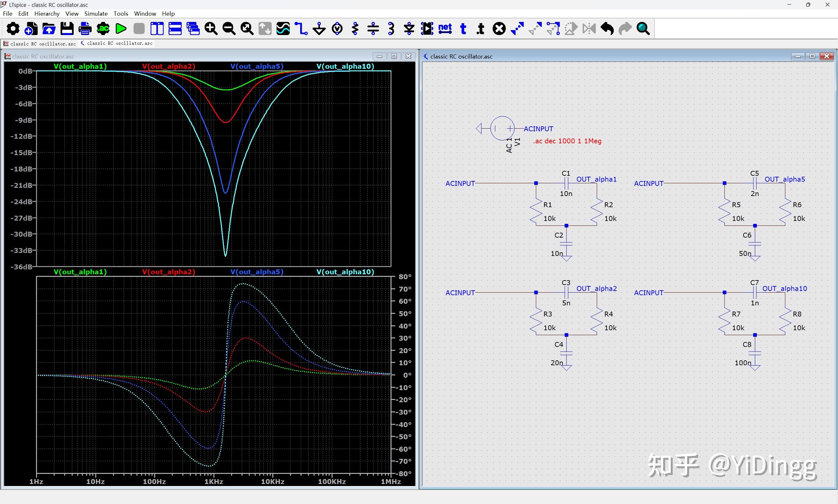Click the V(out_alpha2) trace label in phase pane
838x504 pixels.
[169, 272]
